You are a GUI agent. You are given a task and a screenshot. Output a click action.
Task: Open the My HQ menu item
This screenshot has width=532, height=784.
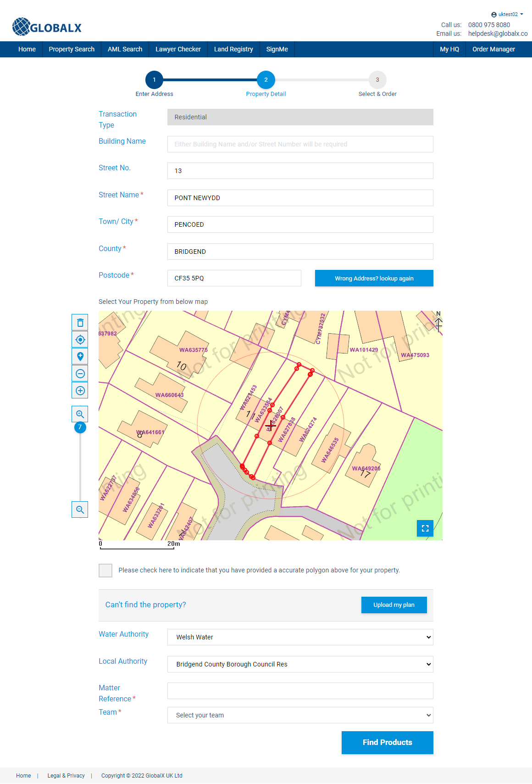[x=449, y=49]
